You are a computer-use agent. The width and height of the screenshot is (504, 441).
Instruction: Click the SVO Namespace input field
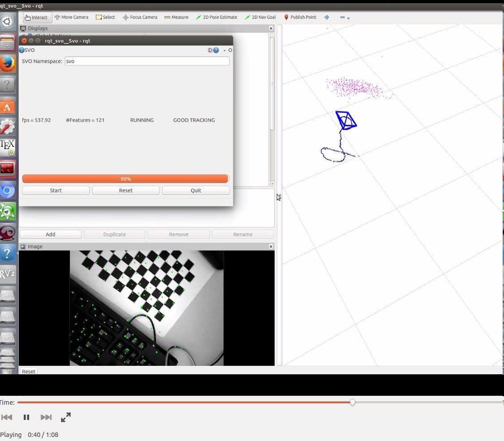pos(147,61)
